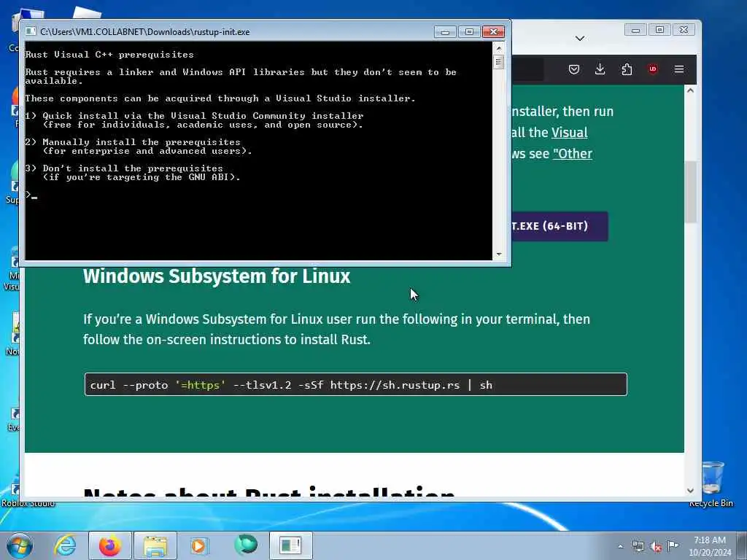Click green round app taskbar icon

coord(246,545)
